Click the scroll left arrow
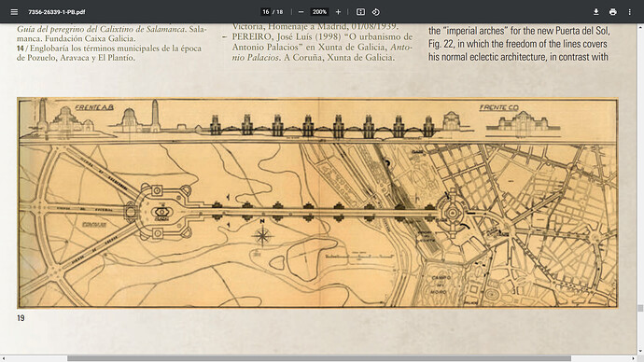The image size is (644, 362). pyautogui.click(x=4, y=358)
